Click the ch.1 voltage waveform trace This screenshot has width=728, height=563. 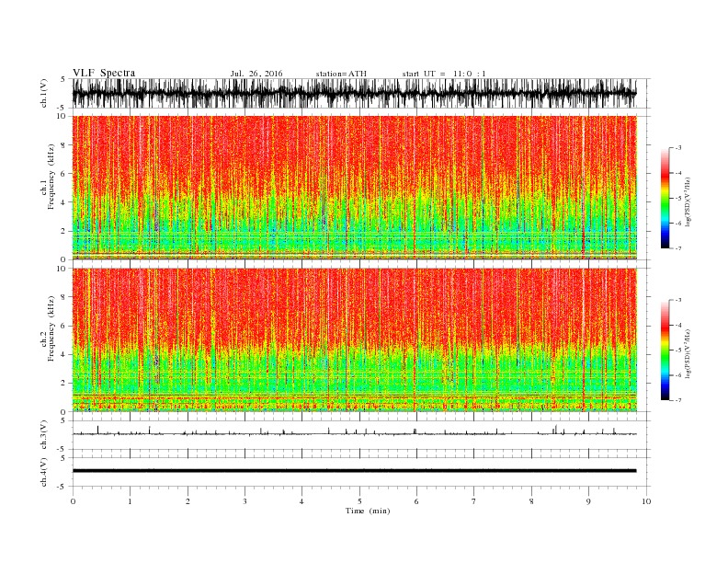point(355,93)
